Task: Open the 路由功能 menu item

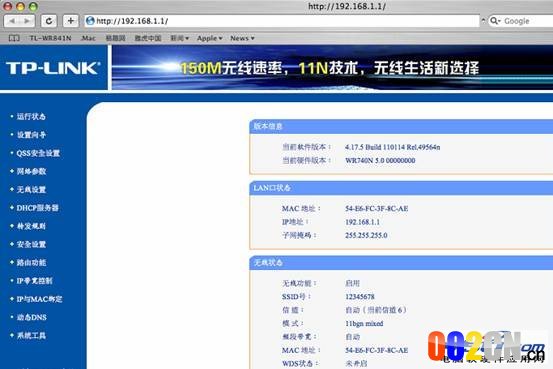Action: pos(31,263)
